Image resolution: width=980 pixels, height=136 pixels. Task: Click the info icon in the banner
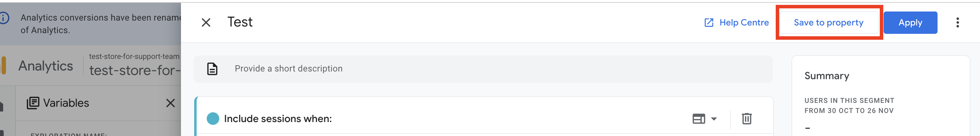pos(4,18)
